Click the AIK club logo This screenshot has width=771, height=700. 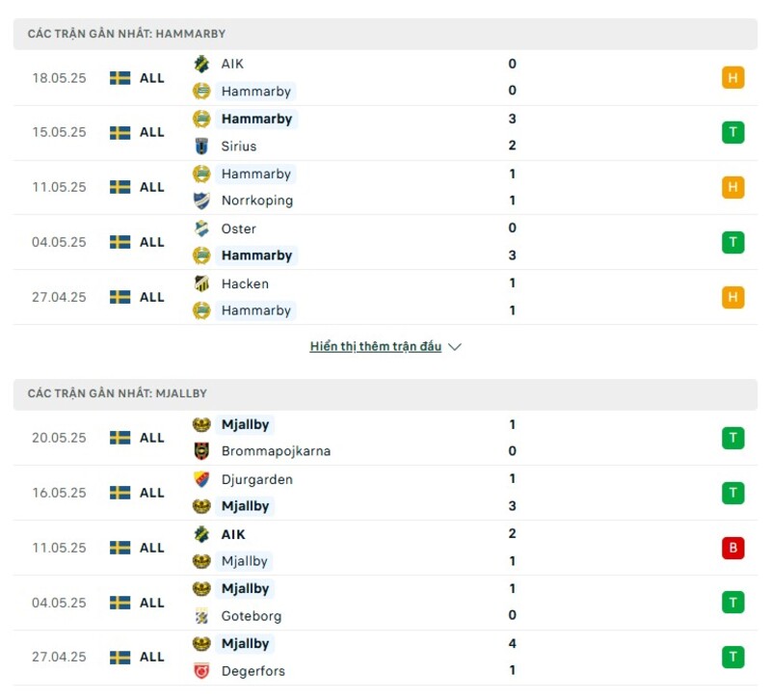(x=200, y=64)
